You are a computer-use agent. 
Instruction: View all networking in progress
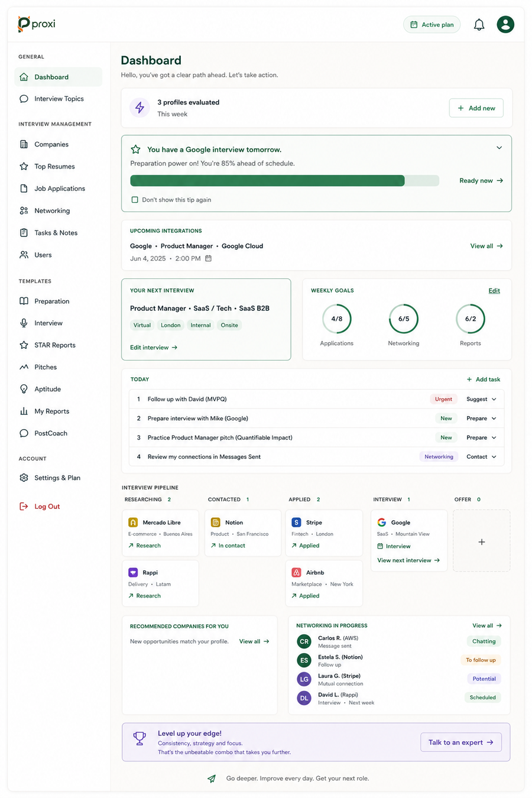[487, 625]
